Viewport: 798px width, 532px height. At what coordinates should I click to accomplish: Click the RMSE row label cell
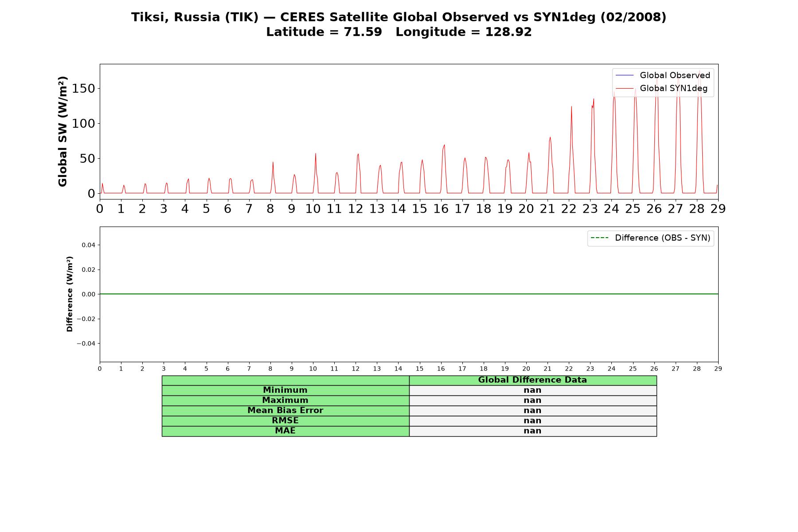click(x=285, y=421)
